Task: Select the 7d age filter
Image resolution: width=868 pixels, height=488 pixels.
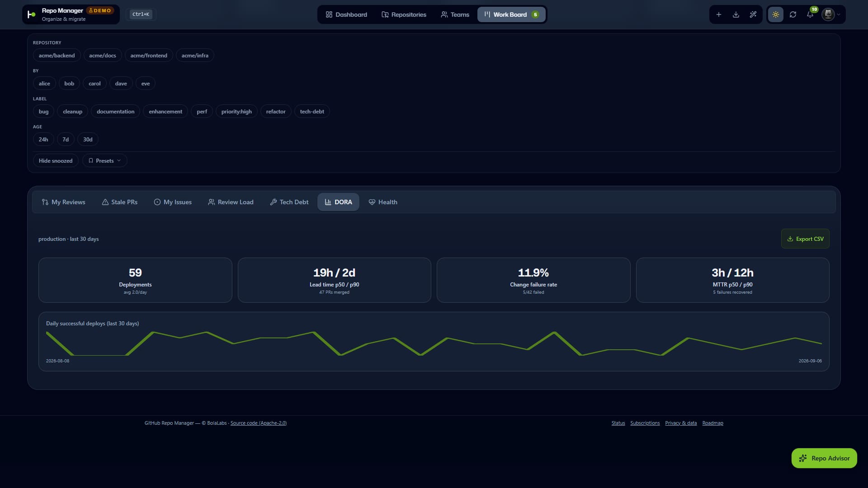Action: (x=66, y=140)
